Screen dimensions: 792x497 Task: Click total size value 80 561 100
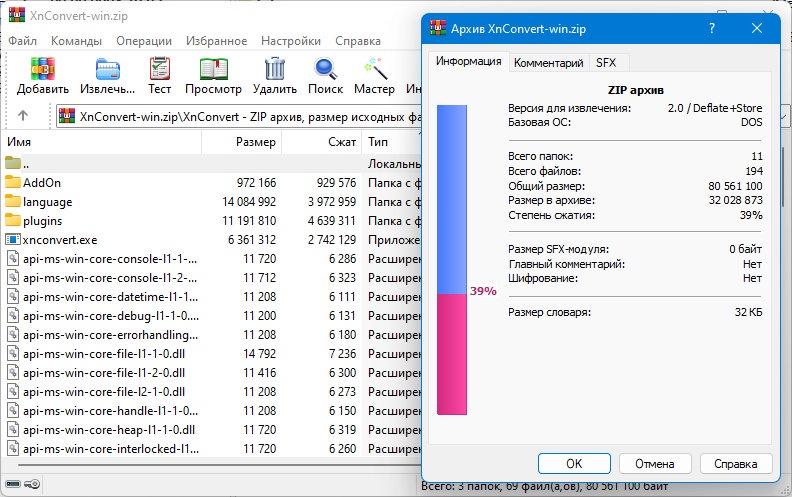[x=735, y=186]
